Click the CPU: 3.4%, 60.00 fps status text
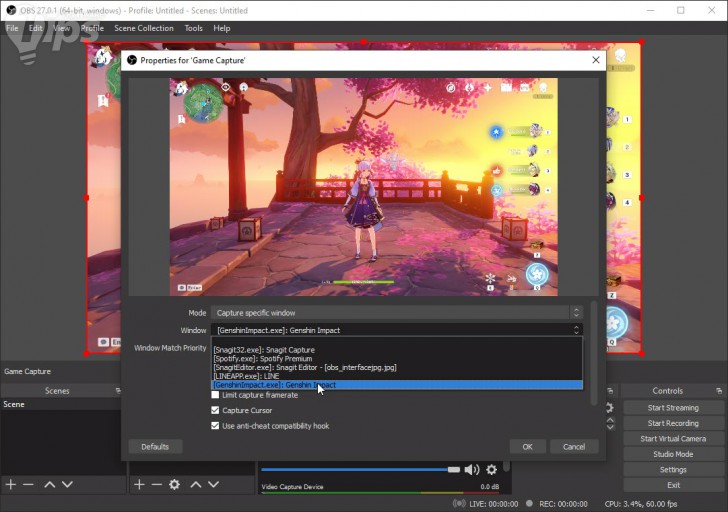The height and width of the screenshot is (512, 728). point(641,504)
